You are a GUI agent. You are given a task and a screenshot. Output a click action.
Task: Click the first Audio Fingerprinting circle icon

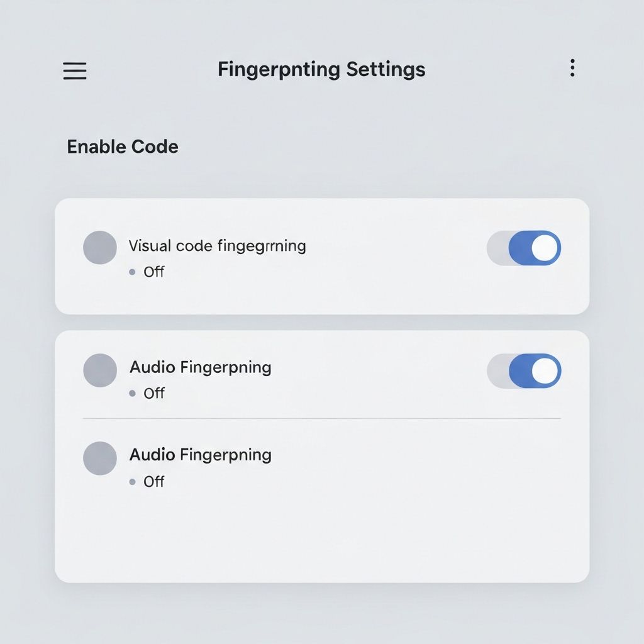click(99, 370)
